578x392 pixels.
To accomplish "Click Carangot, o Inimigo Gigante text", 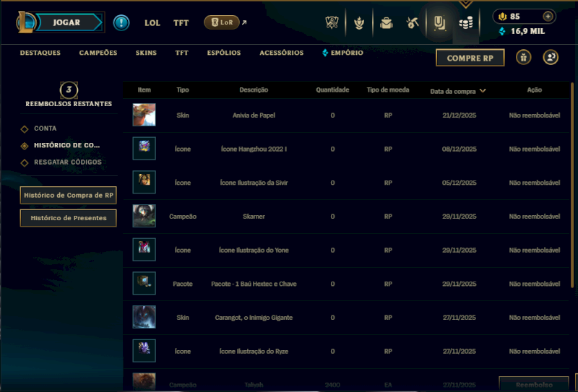I will (254, 318).
